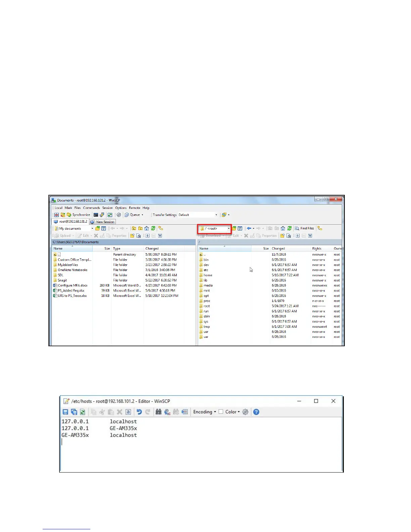Go back in remote panel history

[x=249, y=228]
